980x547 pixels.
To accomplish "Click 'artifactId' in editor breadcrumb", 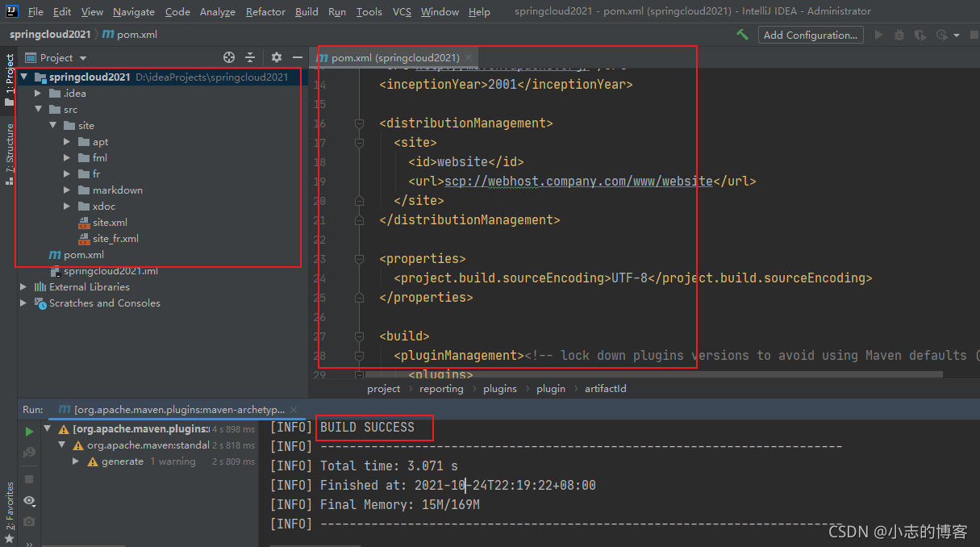I will pyautogui.click(x=605, y=389).
